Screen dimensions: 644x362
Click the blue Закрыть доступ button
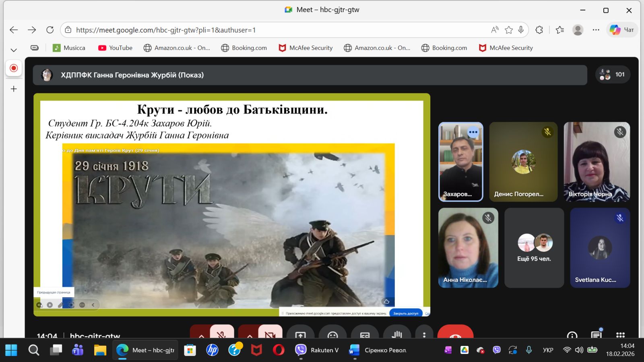pyautogui.click(x=405, y=313)
